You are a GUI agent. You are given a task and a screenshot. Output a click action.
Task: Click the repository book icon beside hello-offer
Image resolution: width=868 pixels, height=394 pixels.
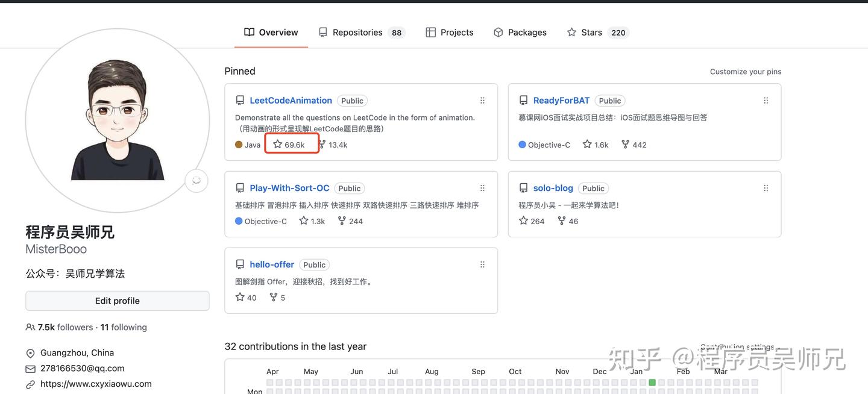click(240, 264)
